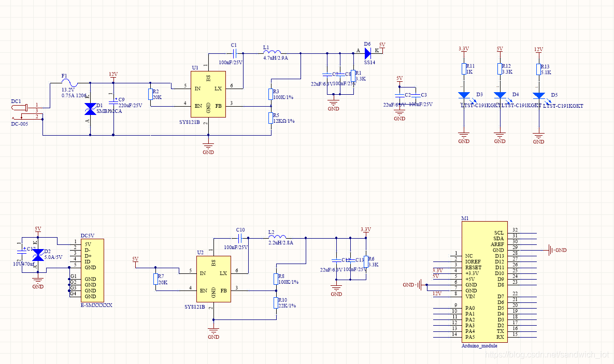Click TVS diode D2 symbol

click(38, 255)
